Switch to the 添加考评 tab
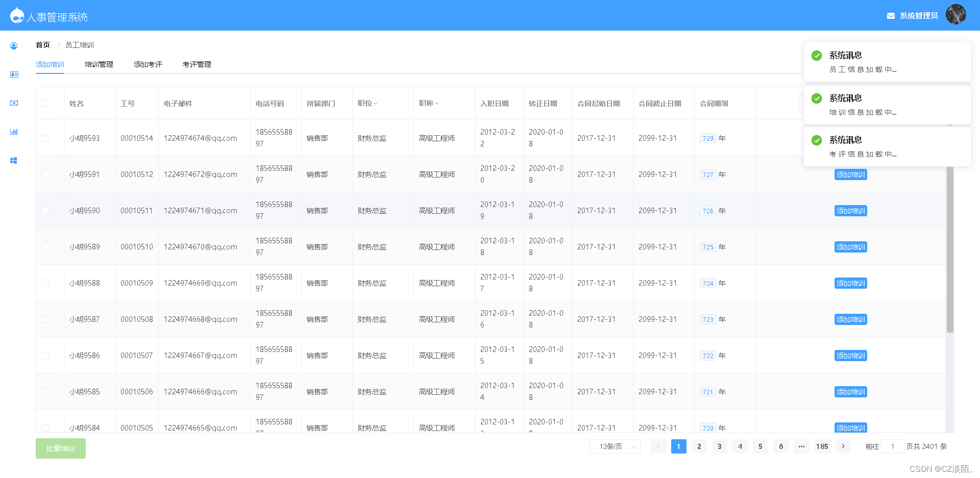The image size is (980, 478). point(148,64)
